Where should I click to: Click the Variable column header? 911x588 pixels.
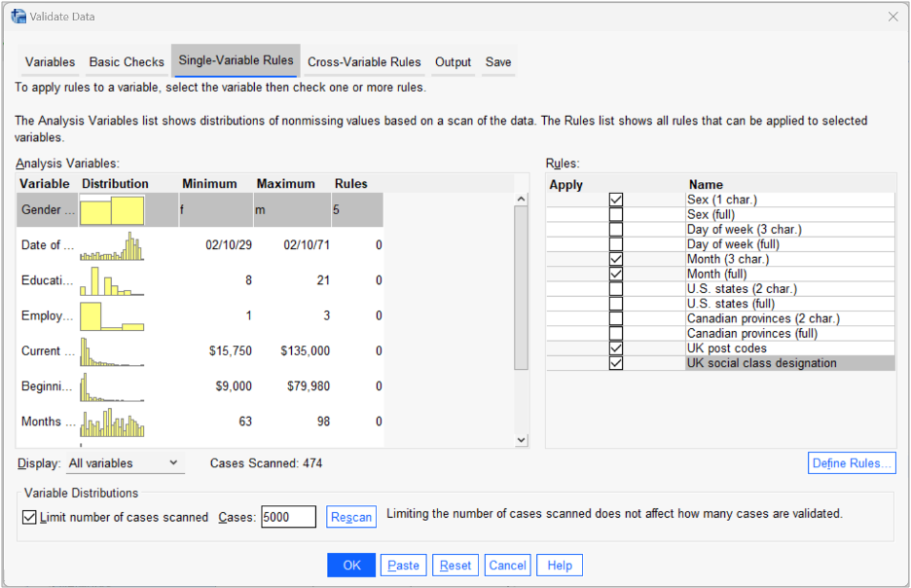pyautogui.click(x=45, y=184)
